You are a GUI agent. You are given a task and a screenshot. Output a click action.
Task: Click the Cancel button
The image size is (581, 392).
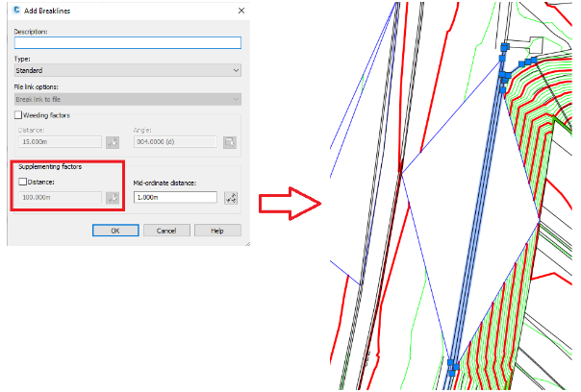(166, 231)
